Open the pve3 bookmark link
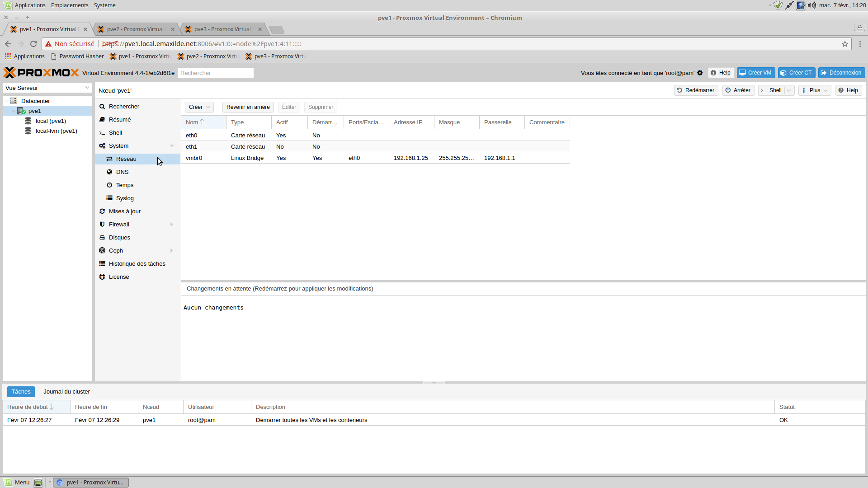This screenshot has height=488, width=868. pyautogui.click(x=276, y=56)
